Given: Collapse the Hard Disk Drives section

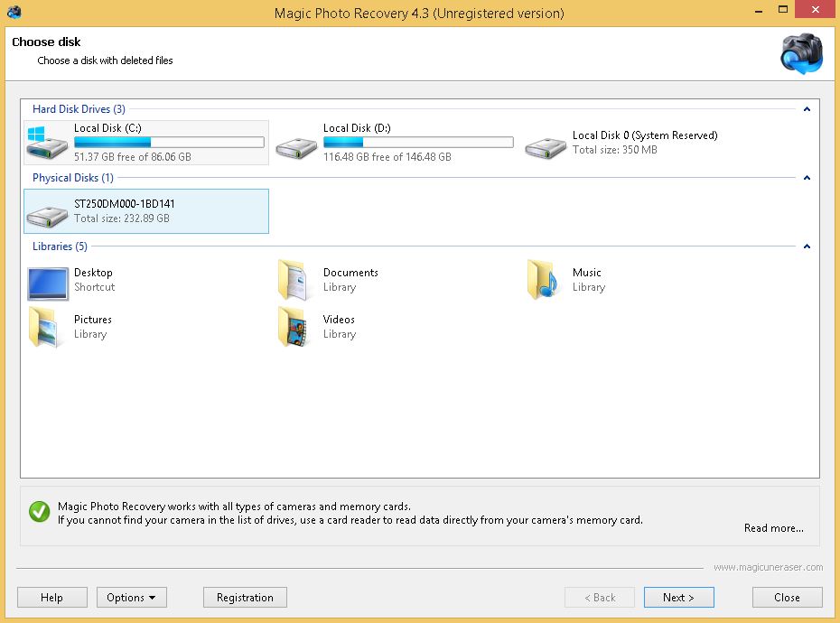Looking at the screenshot, I should coord(807,109).
